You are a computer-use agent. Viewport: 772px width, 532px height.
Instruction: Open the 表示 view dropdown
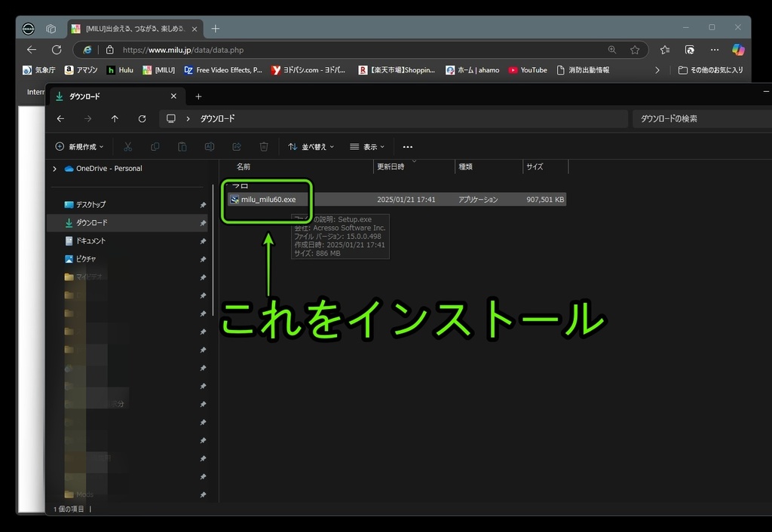(x=367, y=147)
